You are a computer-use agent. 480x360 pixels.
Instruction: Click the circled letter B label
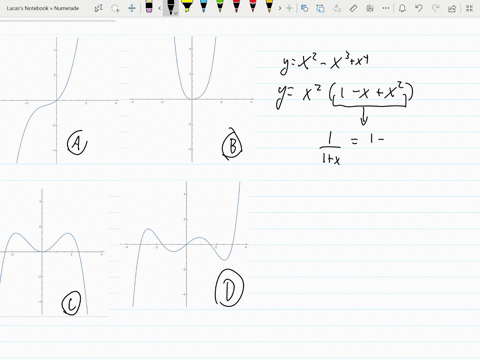click(x=232, y=144)
